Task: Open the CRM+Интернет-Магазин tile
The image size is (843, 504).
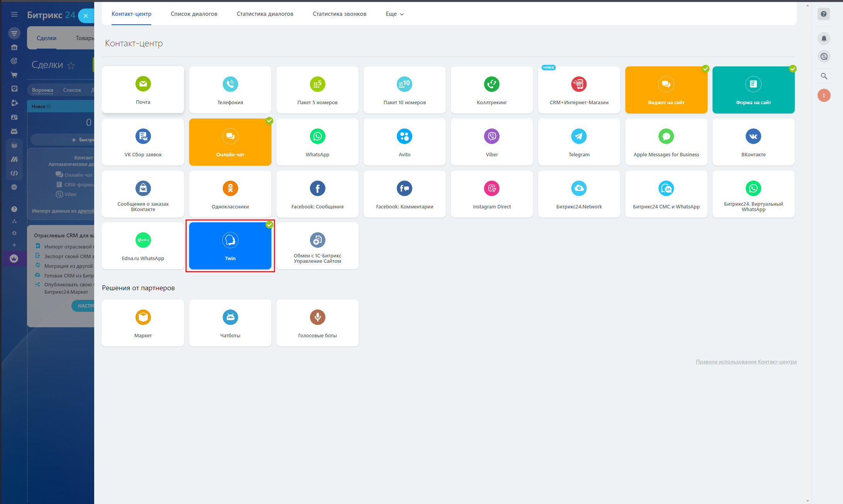Action: (x=579, y=90)
